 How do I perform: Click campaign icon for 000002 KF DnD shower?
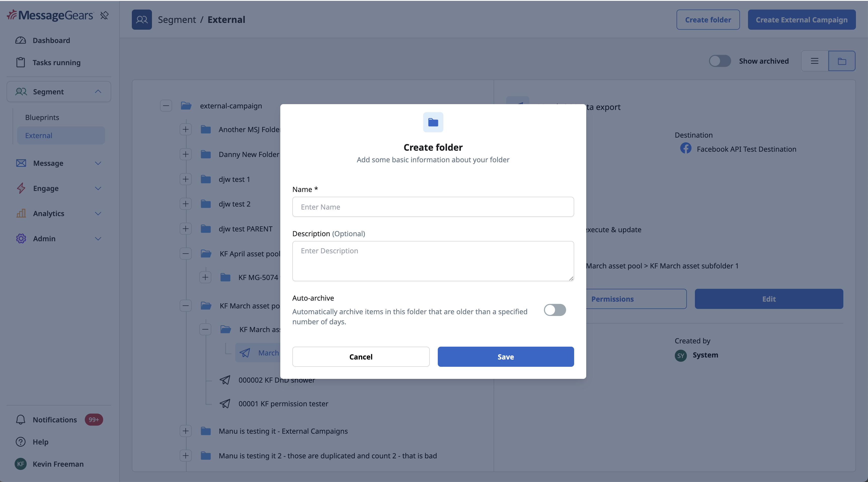tap(225, 380)
